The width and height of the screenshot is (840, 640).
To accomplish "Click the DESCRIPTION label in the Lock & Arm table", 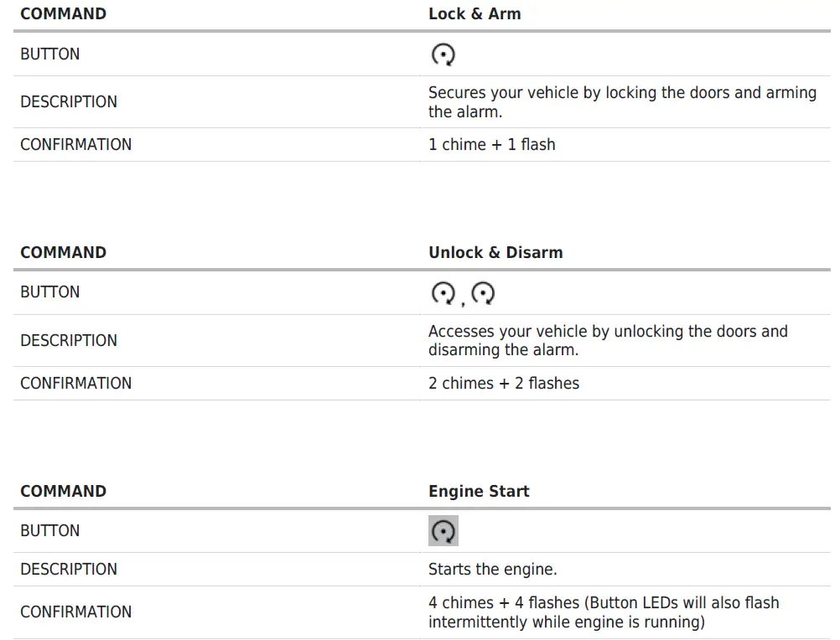I will [69, 102].
